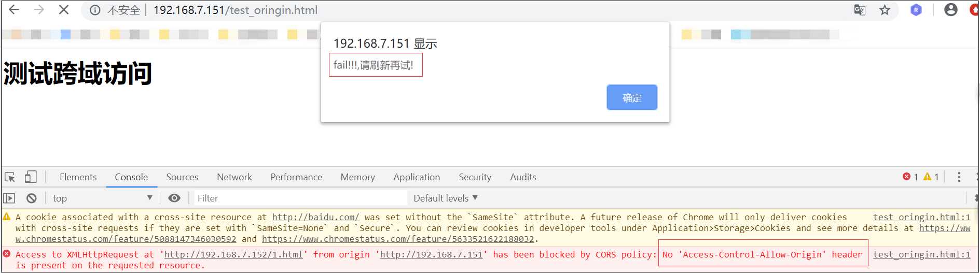
Task: Activate the inspect element picker icon
Action: (x=10, y=177)
